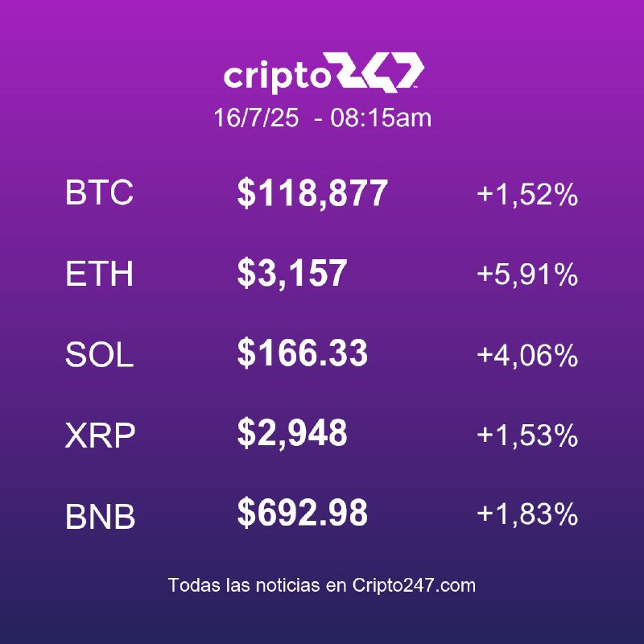The height and width of the screenshot is (644, 644).
Task: Click the BTC ticker label
Action: tap(99, 192)
